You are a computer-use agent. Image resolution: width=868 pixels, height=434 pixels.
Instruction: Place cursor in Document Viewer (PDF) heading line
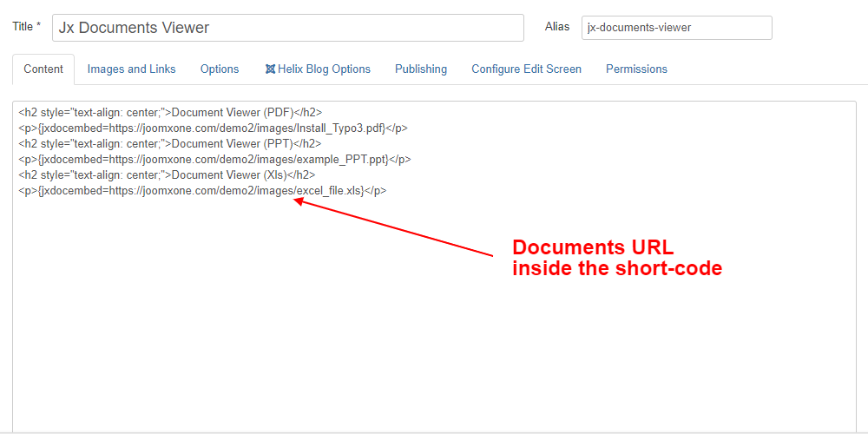point(170,113)
